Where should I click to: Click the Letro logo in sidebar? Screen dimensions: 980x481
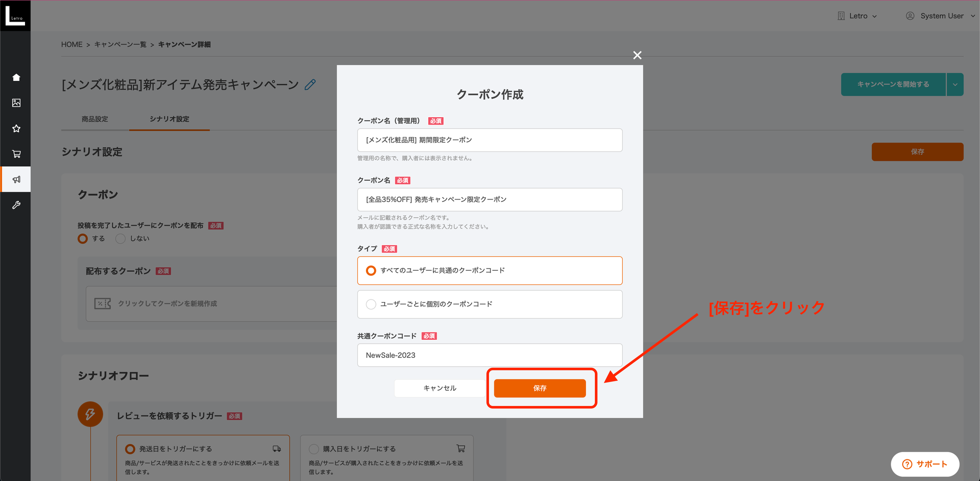pyautogui.click(x=15, y=16)
